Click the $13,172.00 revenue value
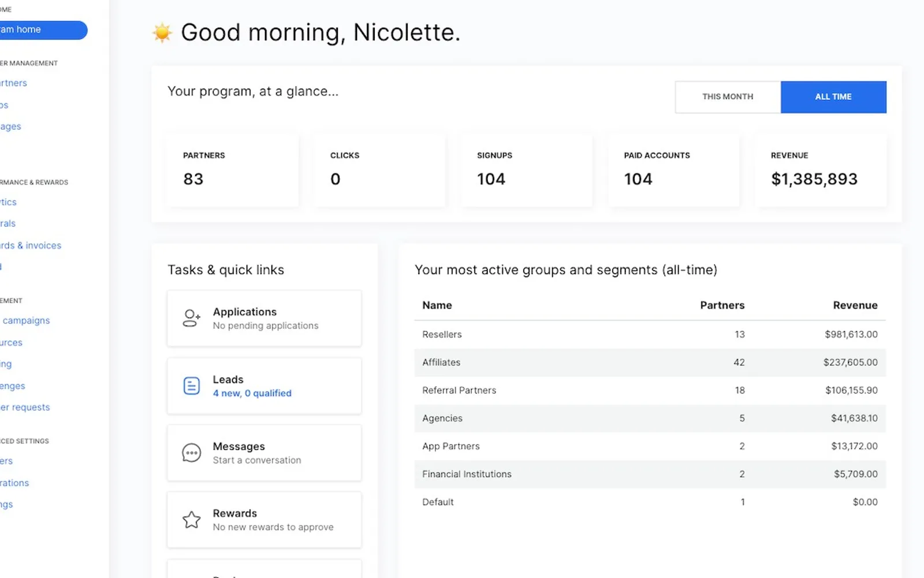The image size is (924, 578). point(854,446)
